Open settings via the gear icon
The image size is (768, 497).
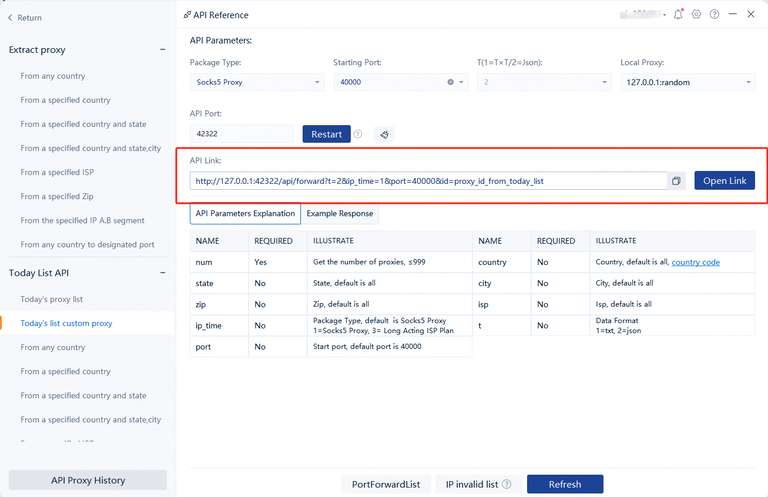697,15
